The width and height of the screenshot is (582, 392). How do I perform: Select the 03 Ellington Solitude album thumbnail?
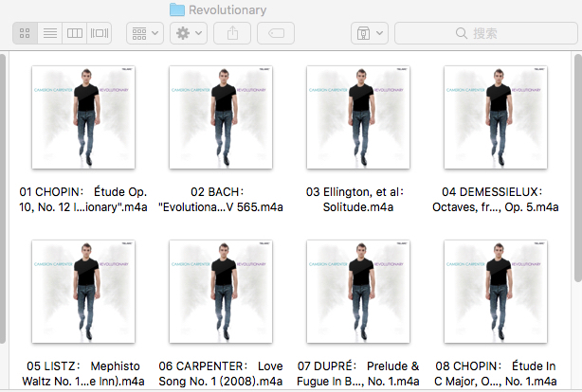358,117
